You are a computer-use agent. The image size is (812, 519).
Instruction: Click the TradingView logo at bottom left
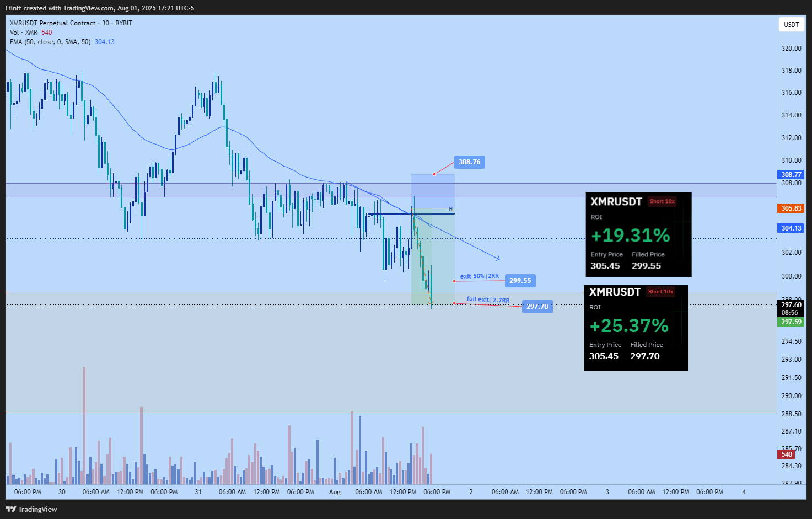[31, 509]
